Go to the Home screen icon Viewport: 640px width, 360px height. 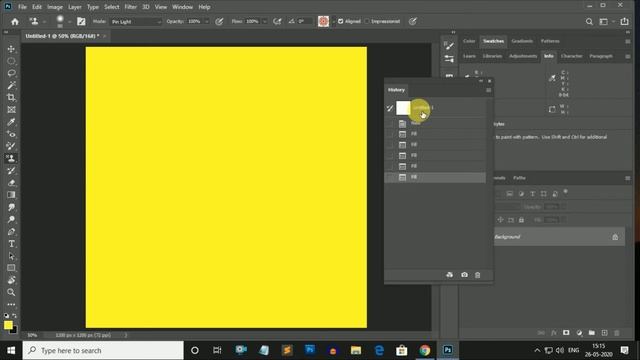(x=15, y=22)
